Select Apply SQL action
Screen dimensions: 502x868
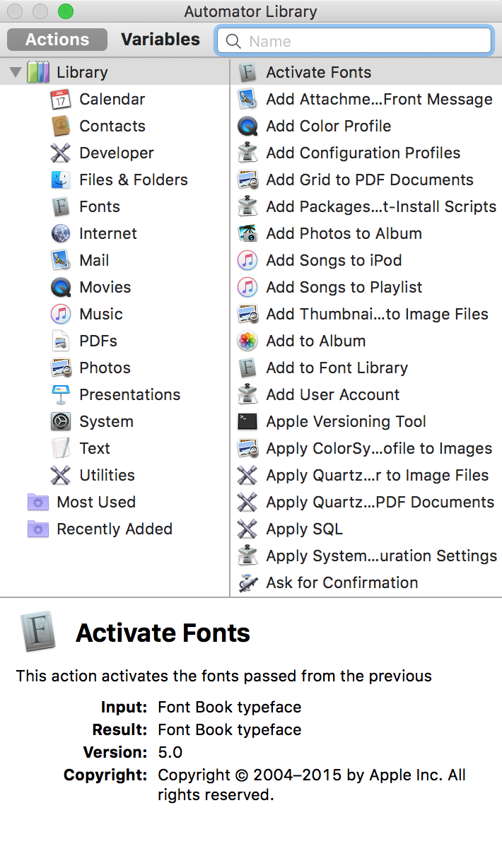[x=366, y=529]
